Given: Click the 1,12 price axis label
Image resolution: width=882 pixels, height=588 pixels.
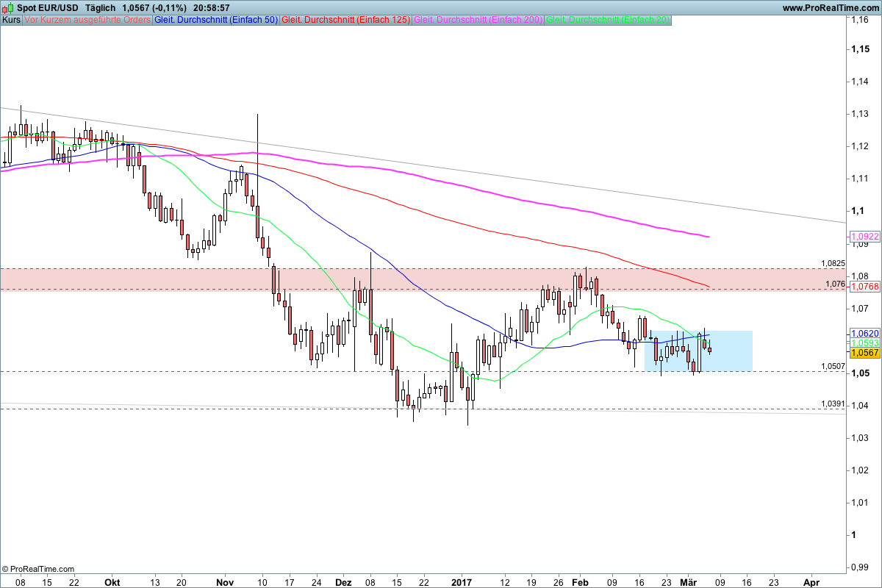Looking at the screenshot, I should pyautogui.click(x=859, y=146).
